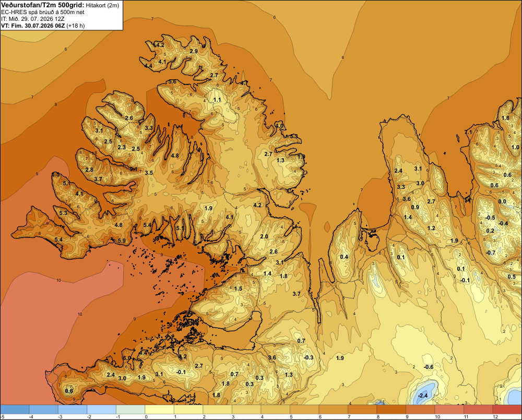
Task: Select the legend swatch between -2 and -1
Action: point(102,410)
